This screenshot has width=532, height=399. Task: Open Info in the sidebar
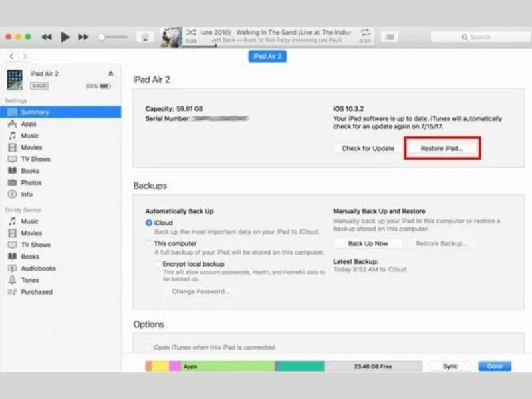click(61, 194)
